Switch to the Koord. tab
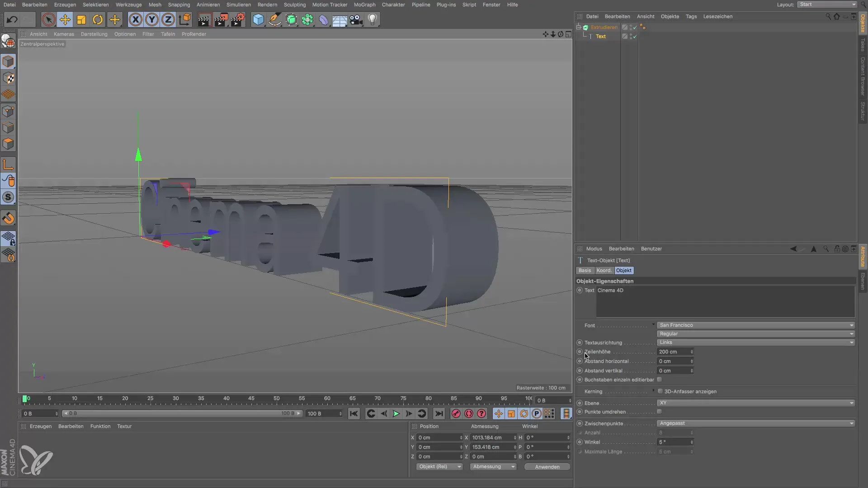This screenshot has width=868, height=488. [604, 270]
